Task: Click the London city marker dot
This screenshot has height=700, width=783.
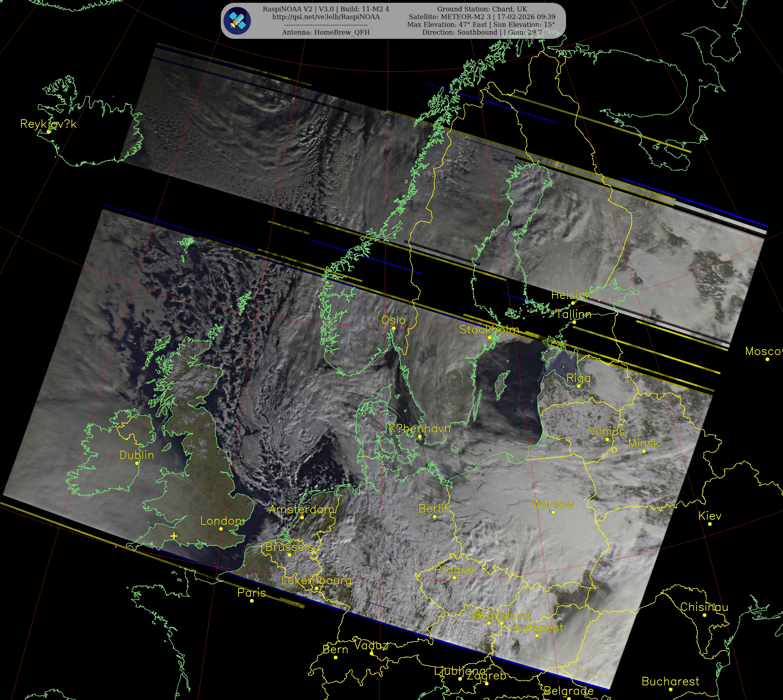Action: (221, 529)
